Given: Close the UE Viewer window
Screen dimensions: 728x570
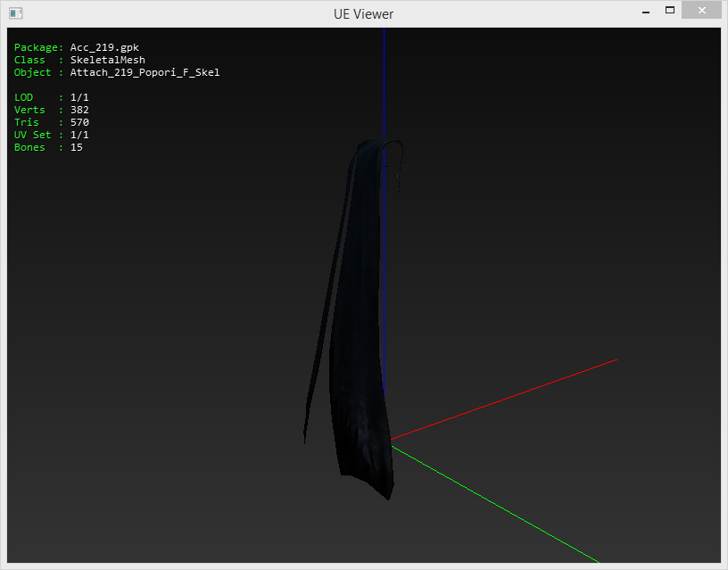Looking at the screenshot, I should pyautogui.click(x=702, y=11).
